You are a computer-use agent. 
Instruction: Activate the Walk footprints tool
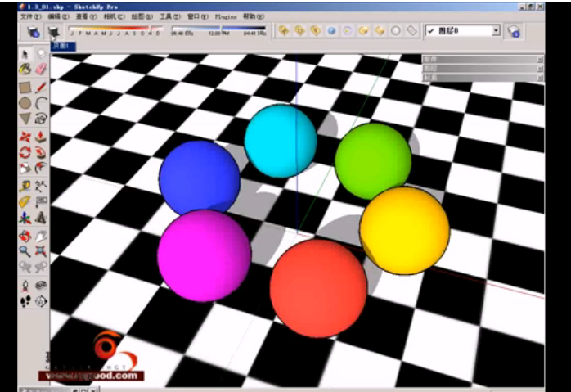[x=25, y=300]
